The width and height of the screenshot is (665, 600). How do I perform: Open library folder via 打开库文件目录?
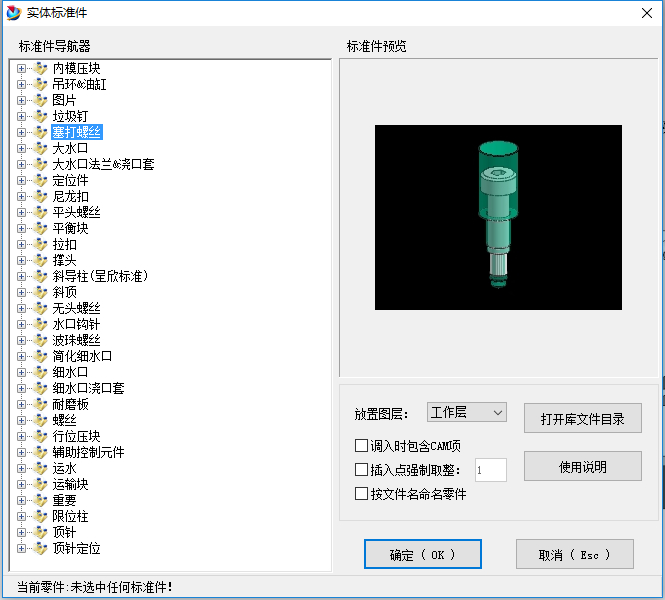583,418
